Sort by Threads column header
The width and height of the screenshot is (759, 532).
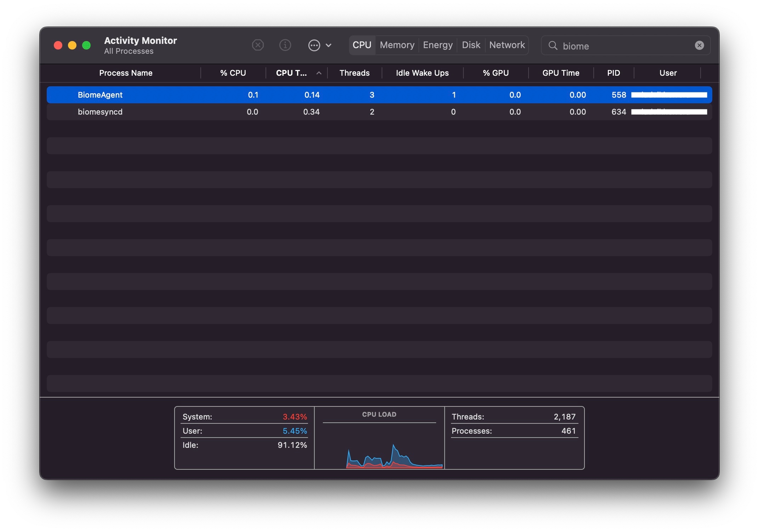click(x=354, y=73)
